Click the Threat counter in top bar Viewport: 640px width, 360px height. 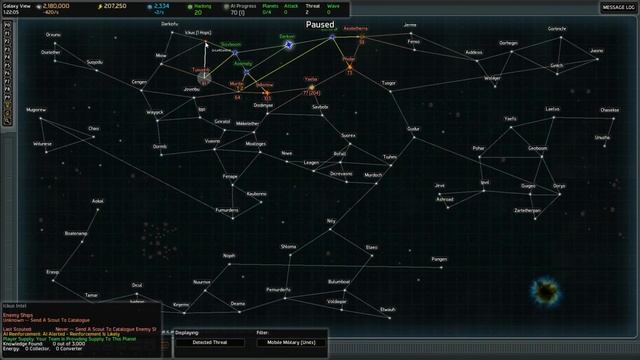[x=313, y=9]
